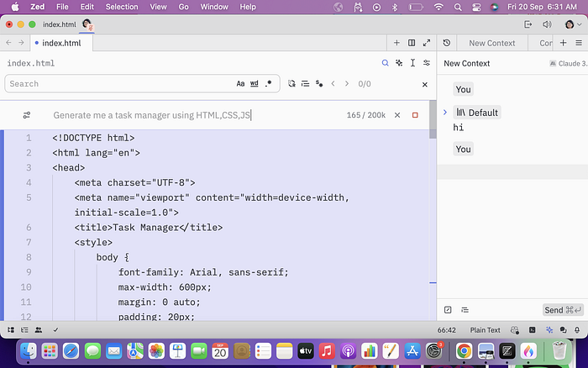The image size is (588, 368).
Task: Click second You role label below hi
Action: [x=463, y=149]
